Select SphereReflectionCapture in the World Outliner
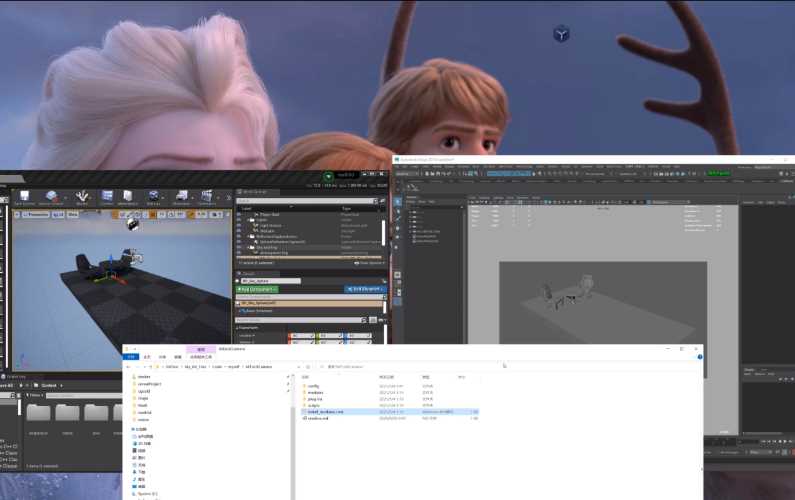The width and height of the screenshot is (795, 500). (x=282, y=242)
